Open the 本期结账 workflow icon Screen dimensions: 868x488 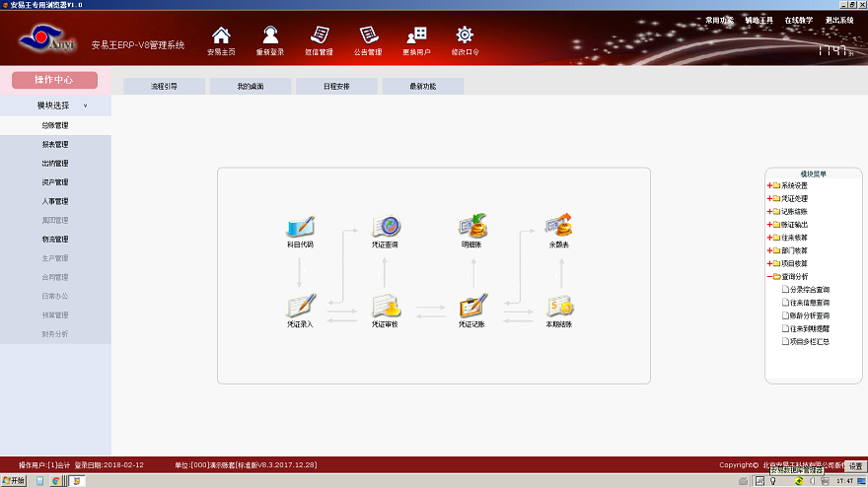click(559, 306)
